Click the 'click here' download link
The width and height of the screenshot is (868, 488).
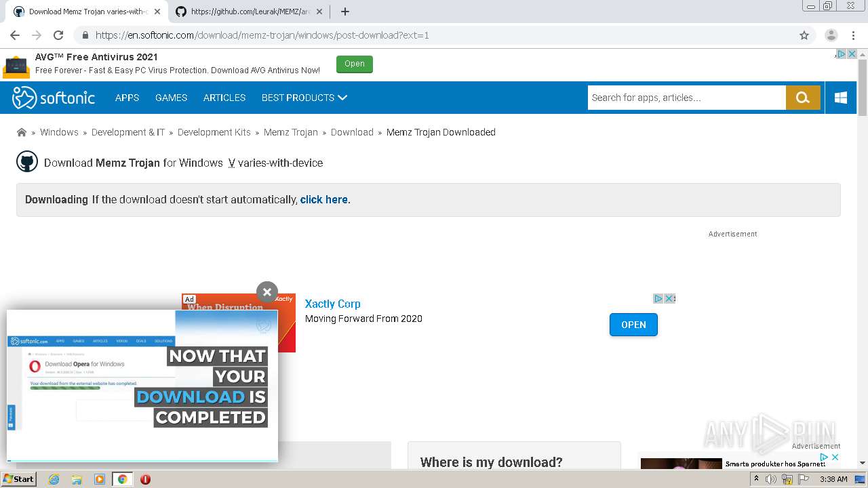[x=324, y=199]
